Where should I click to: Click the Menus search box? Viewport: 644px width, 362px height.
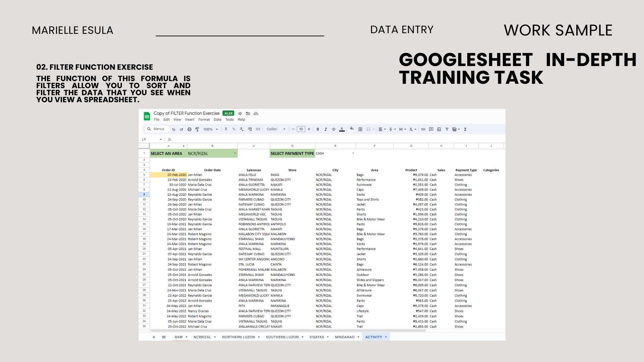tap(159, 129)
